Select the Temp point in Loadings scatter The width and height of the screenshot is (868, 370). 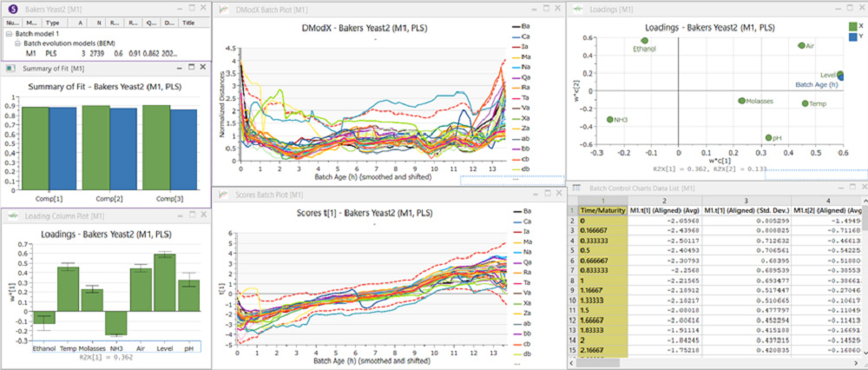click(805, 103)
